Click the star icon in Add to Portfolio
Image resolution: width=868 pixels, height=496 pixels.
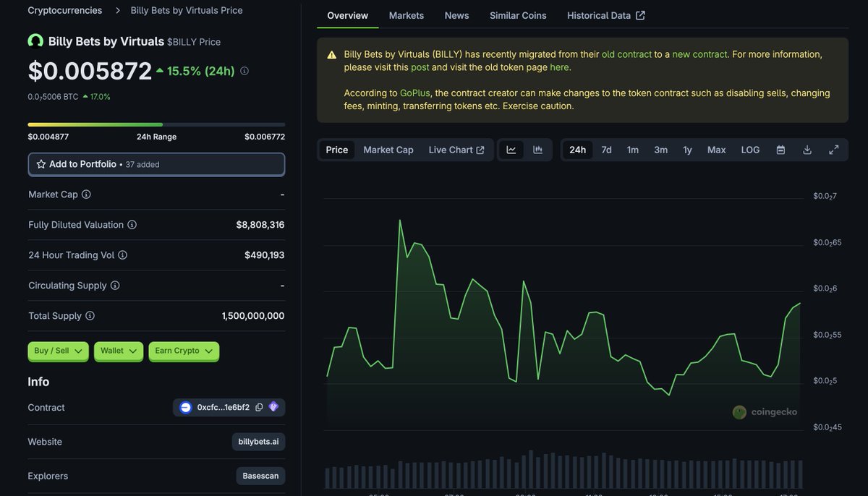pos(41,164)
